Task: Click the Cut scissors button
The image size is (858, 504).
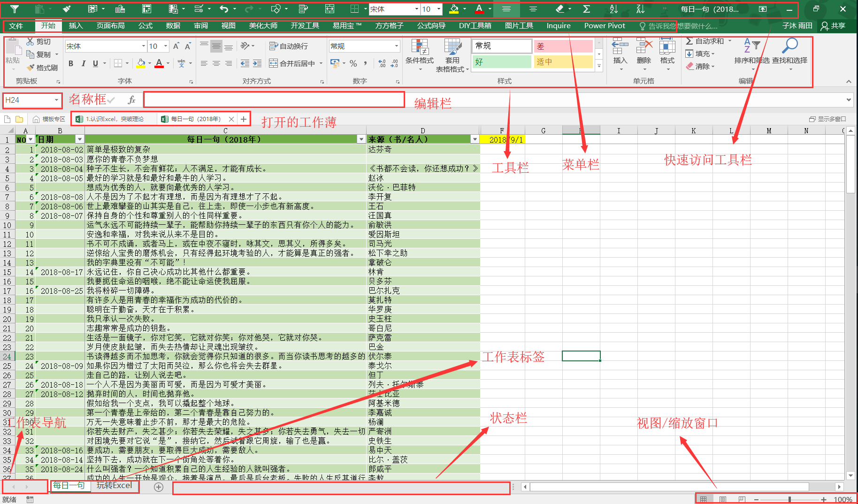Action: [38, 42]
